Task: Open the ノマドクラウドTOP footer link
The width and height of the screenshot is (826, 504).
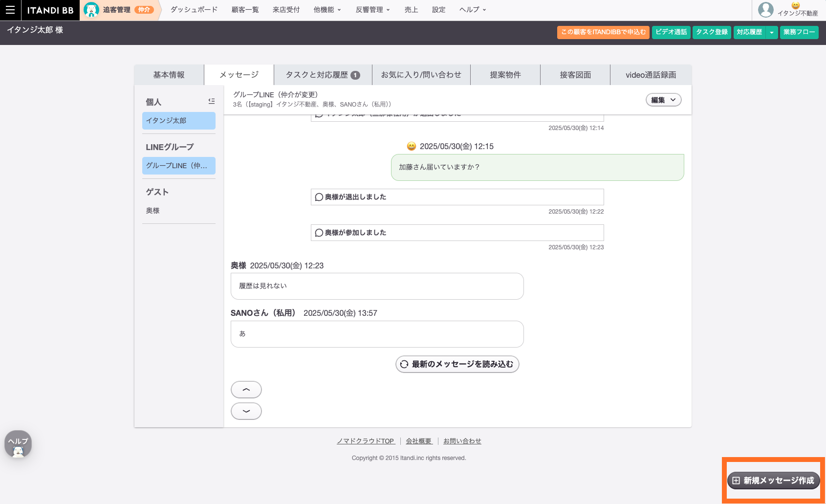Action: coord(366,441)
